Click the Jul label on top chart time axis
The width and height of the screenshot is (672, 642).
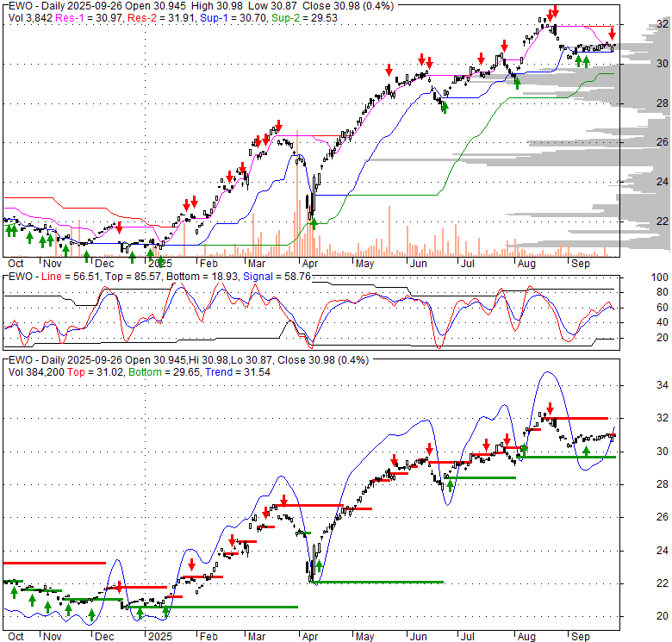[468, 264]
